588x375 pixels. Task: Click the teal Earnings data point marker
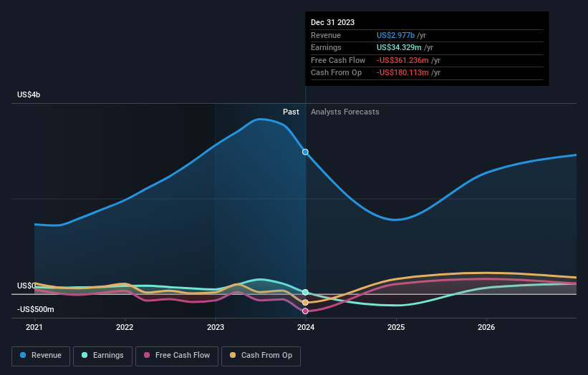305,292
